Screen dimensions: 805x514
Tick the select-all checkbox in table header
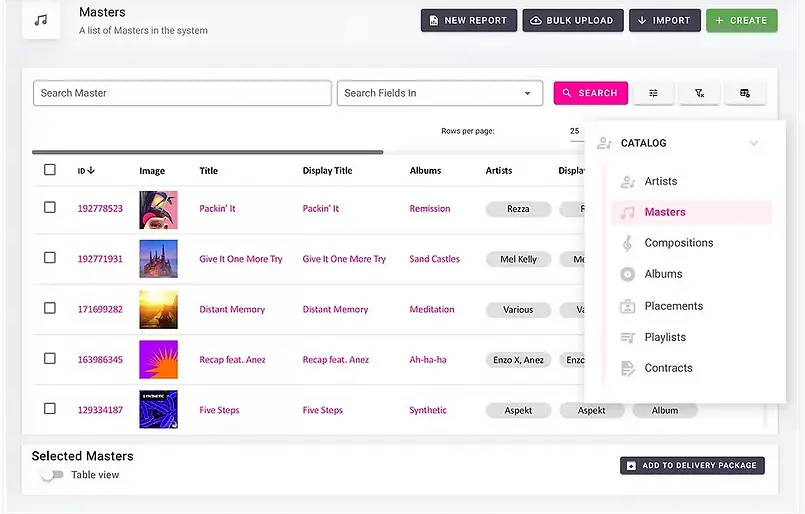tap(50, 169)
